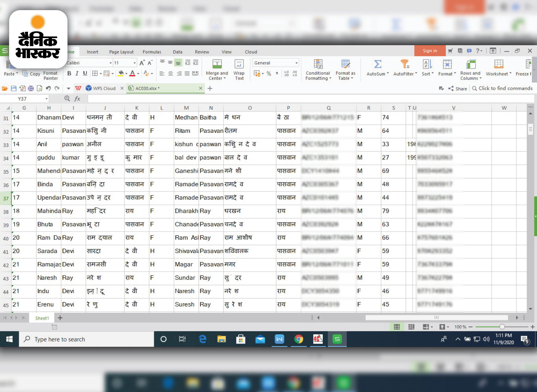Open the Formulas tab
537x392 pixels.
(x=152, y=52)
